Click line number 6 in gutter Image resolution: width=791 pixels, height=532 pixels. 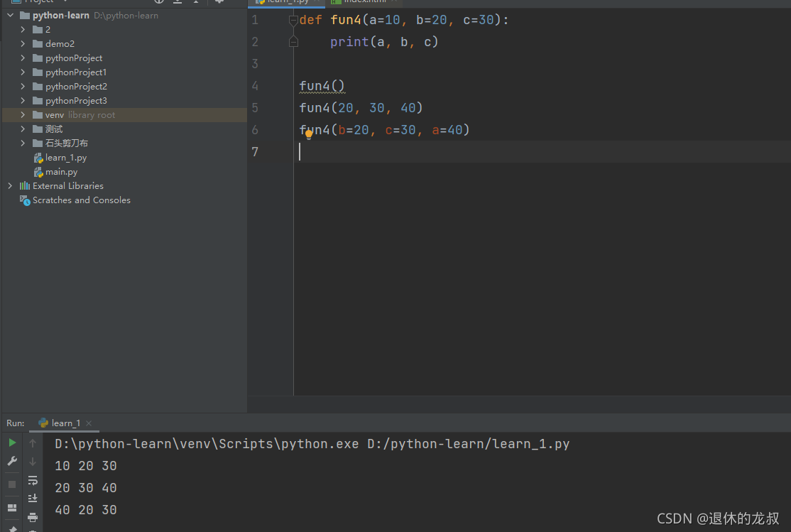point(255,130)
